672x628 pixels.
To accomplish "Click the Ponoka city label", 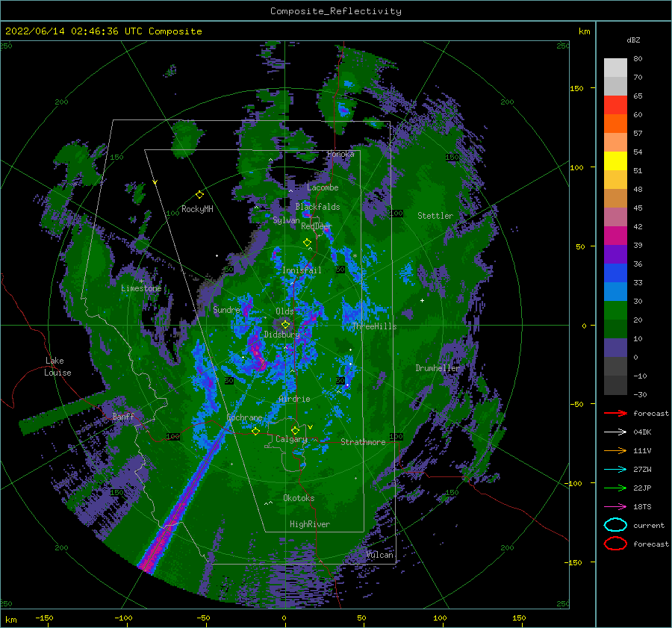I will click(x=340, y=154).
